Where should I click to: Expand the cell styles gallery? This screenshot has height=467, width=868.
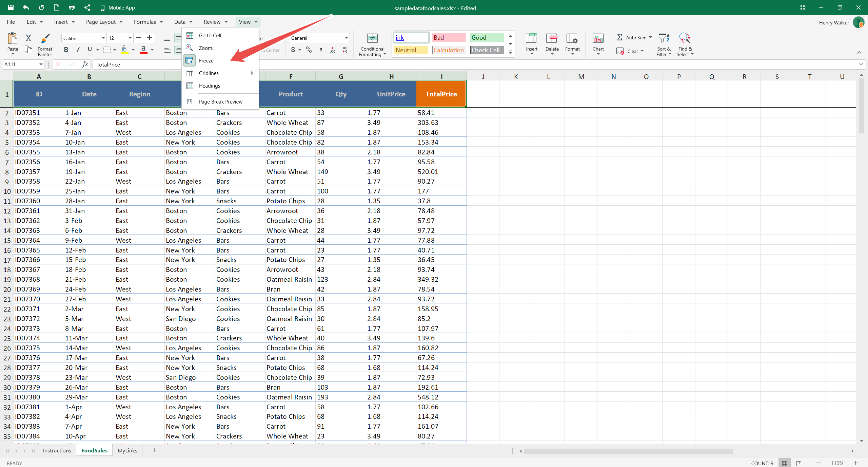point(510,52)
